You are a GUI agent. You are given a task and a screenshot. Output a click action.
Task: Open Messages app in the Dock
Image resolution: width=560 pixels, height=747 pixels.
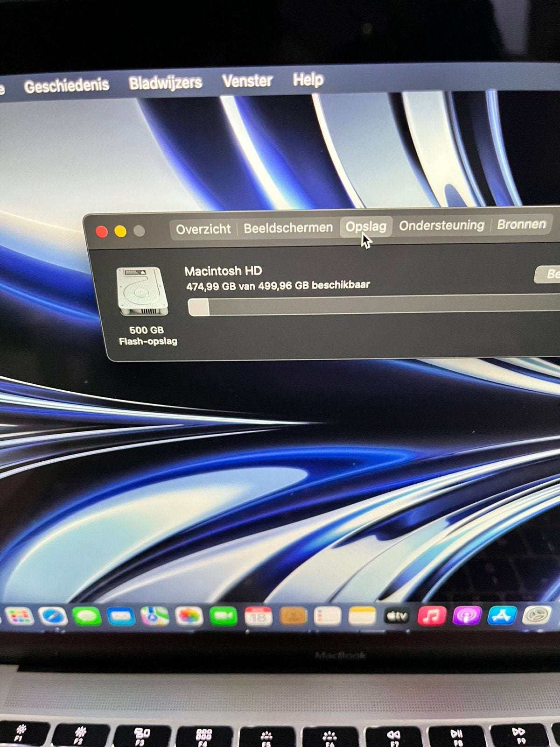coord(87,617)
